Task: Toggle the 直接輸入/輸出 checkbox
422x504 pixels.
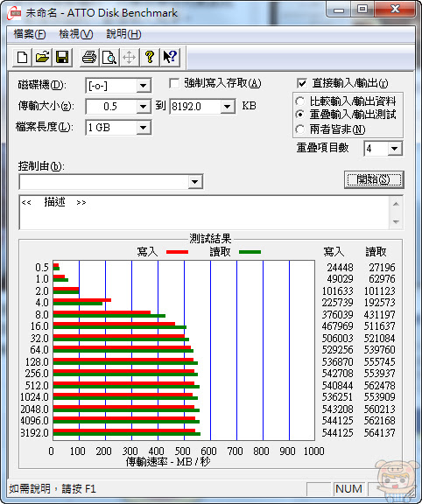Action: click(x=302, y=84)
